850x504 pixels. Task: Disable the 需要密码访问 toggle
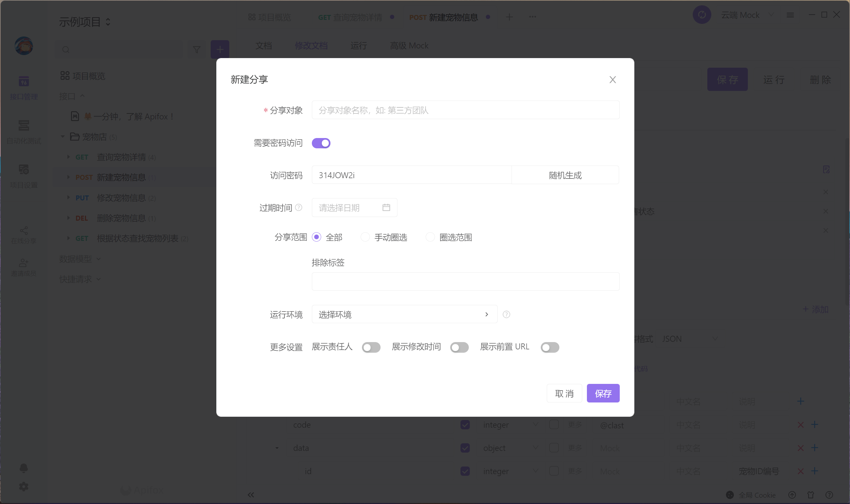(320, 143)
